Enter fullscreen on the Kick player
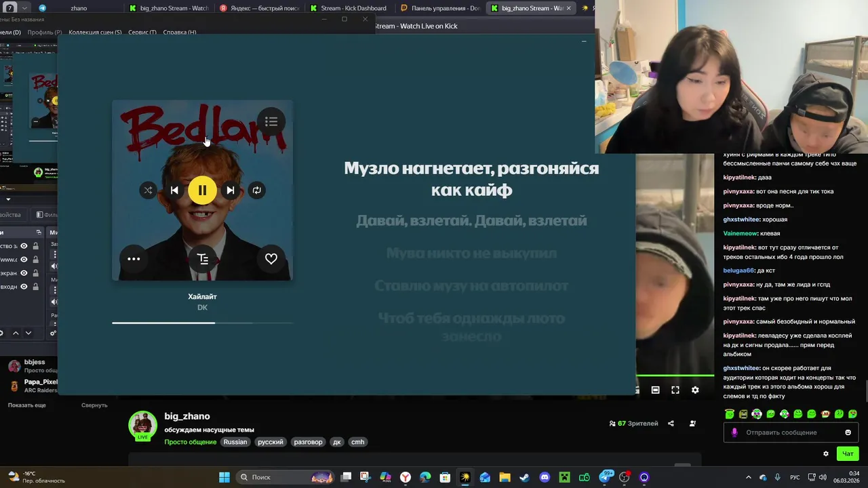Screen dimensions: 868x488 [x=675, y=390]
